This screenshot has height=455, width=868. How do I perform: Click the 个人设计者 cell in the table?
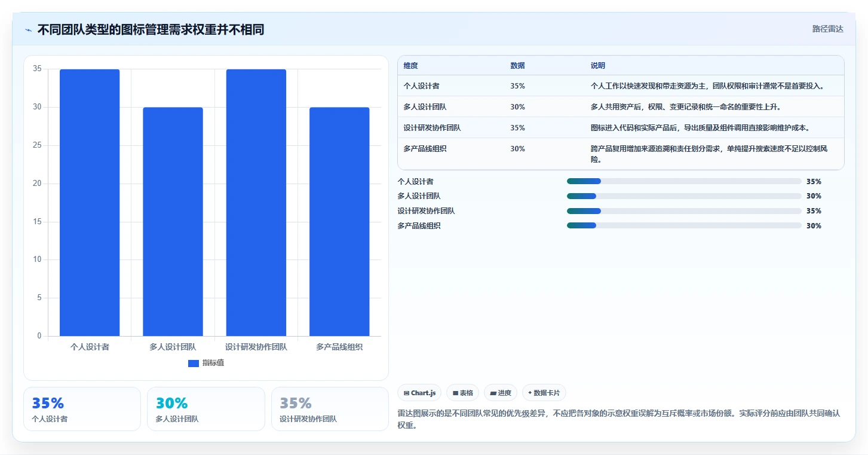tap(421, 86)
